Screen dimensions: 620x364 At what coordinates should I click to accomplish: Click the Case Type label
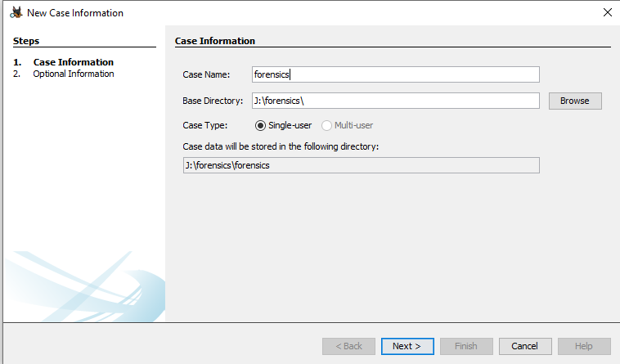204,126
